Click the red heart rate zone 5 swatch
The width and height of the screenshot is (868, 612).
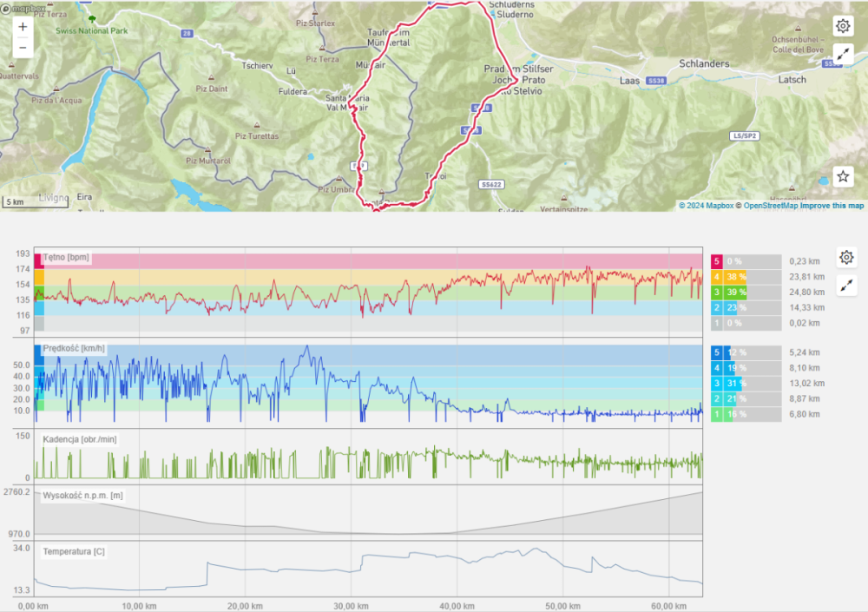tap(716, 261)
